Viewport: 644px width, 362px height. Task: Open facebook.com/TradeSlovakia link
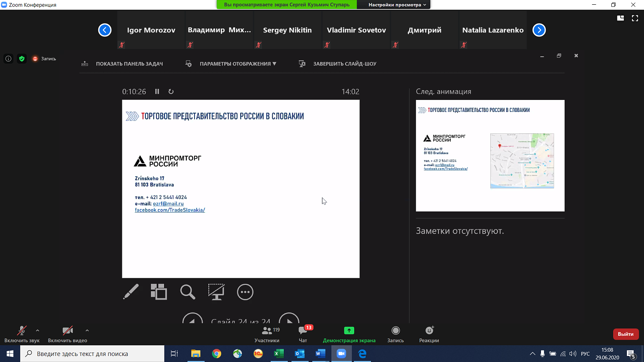click(170, 210)
